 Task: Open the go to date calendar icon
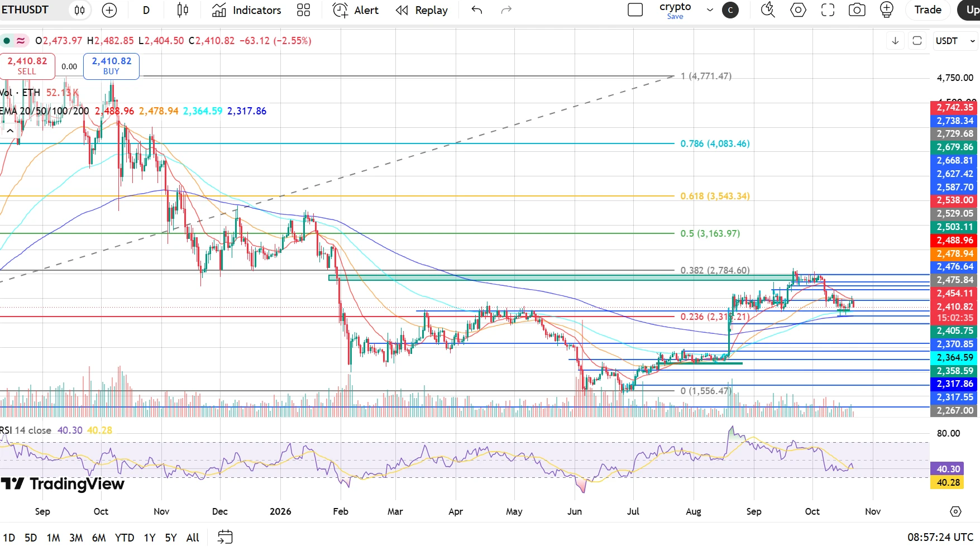225,537
